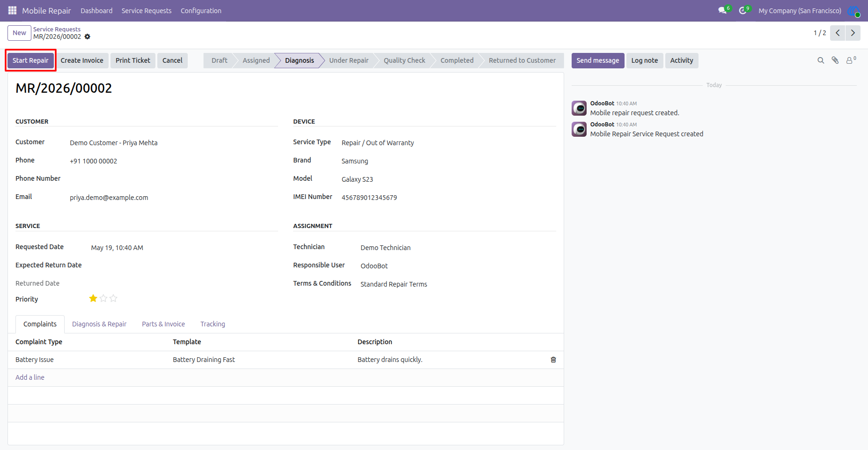Image resolution: width=868 pixels, height=450 pixels.
Task: Open the Terms & Conditions field
Action: pyautogui.click(x=458, y=284)
